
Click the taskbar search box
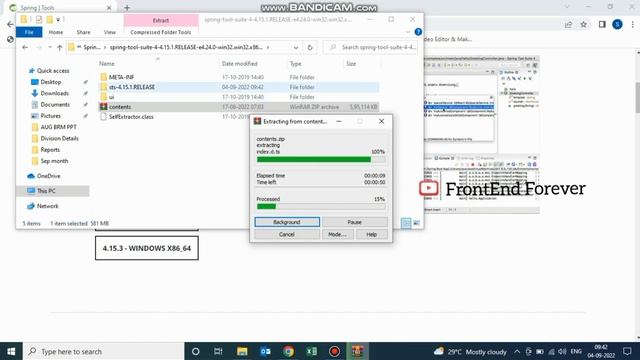coord(104,351)
